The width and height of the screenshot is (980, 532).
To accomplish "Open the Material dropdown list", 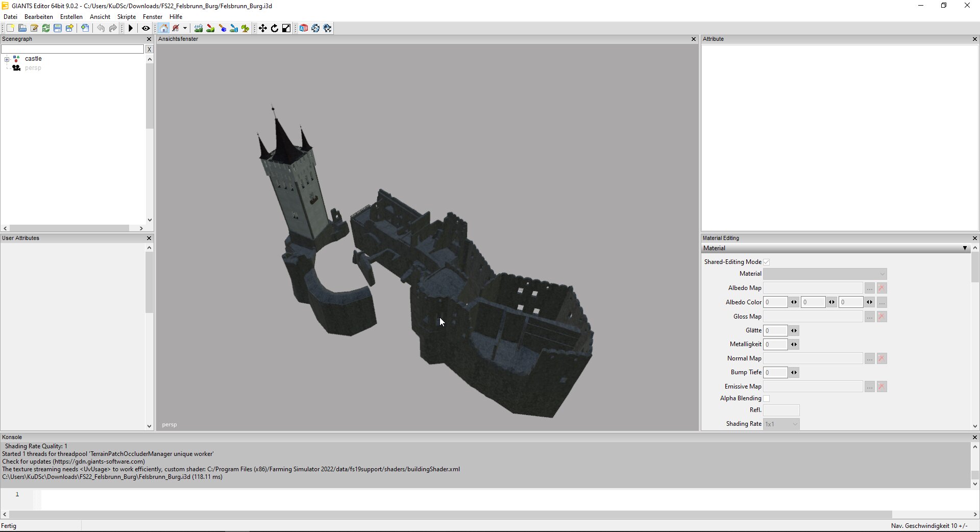I will (825, 274).
